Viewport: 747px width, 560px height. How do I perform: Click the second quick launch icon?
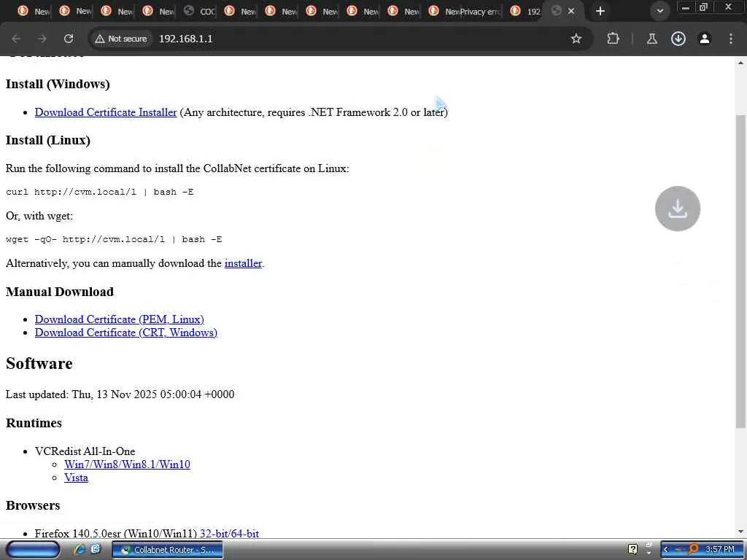(96, 550)
